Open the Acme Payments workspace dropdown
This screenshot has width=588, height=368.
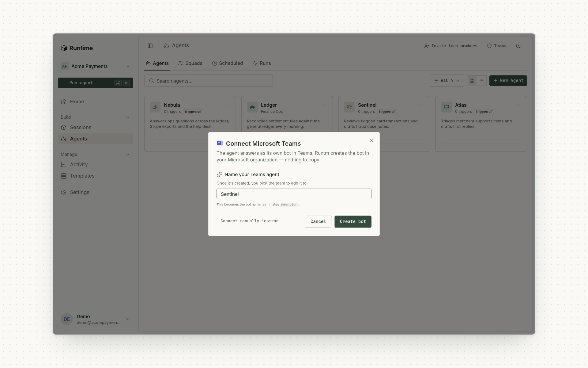95,66
